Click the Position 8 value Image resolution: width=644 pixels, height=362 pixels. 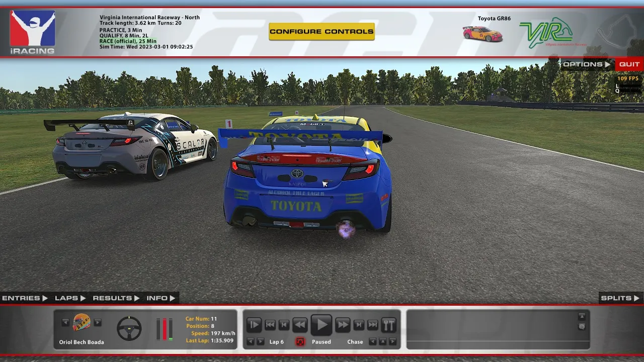[213, 326]
